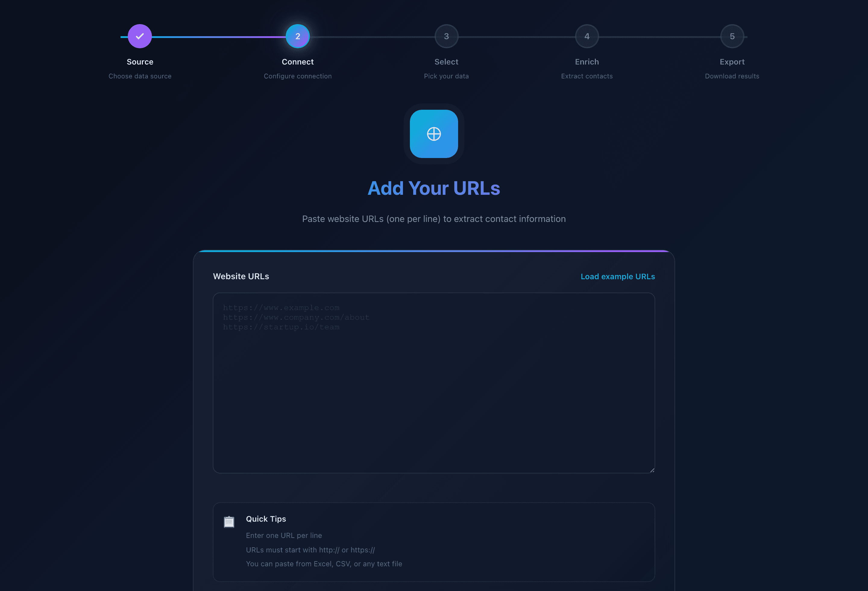Select the step 2 Connect circle
The width and height of the screenshot is (868, 591).
298,36
